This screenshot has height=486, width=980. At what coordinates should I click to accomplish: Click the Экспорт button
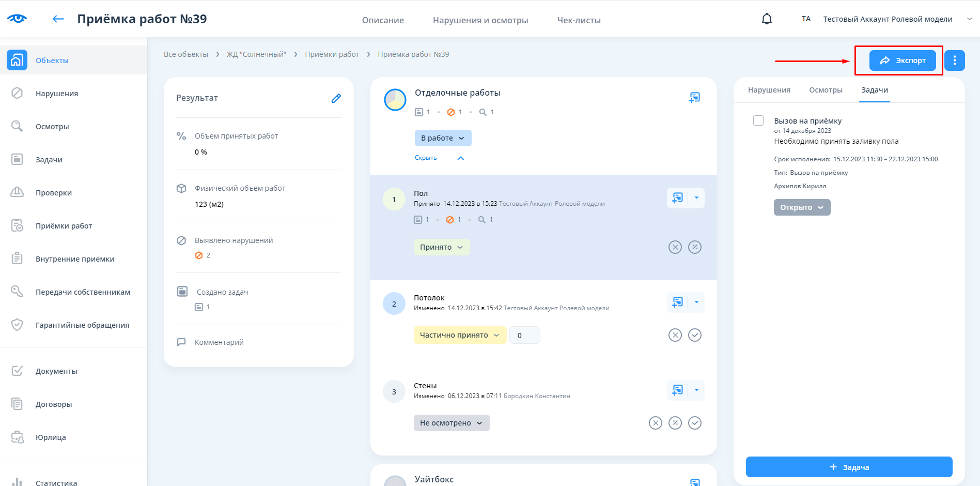click(x=902, y=60)
